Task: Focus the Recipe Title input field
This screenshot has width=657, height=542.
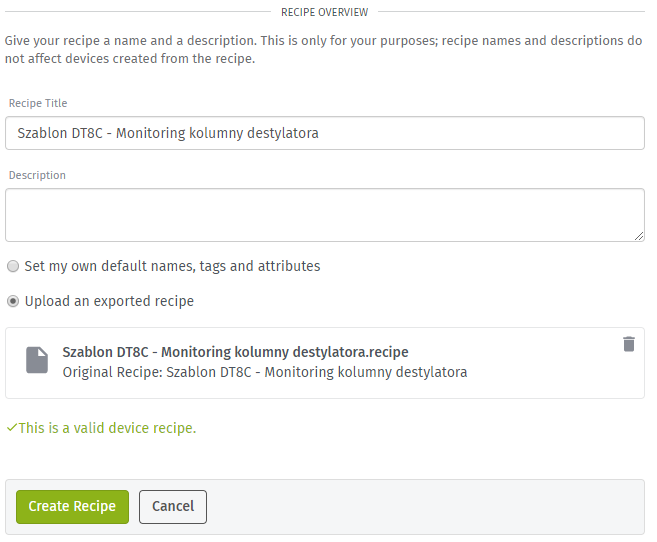Action: 325,133
